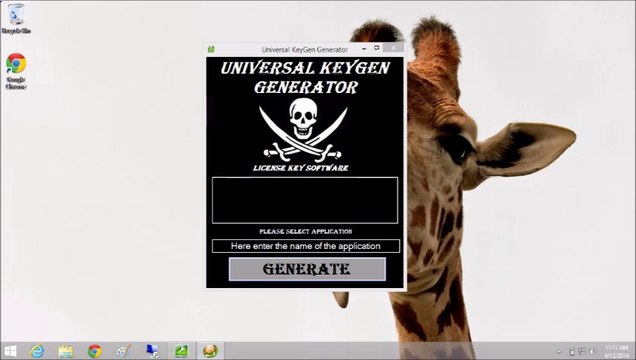Switch to the green app in taskbar

tap(181, 351)
